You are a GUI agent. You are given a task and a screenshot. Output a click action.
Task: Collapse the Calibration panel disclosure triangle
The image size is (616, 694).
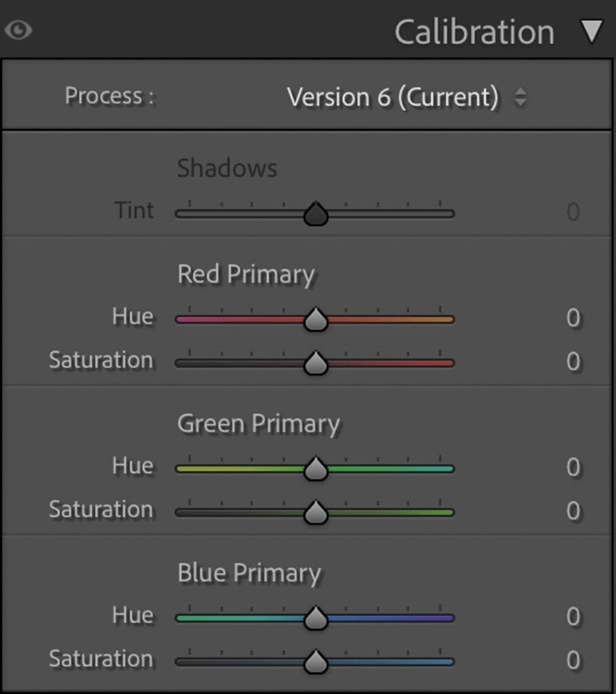pos(592,30)
